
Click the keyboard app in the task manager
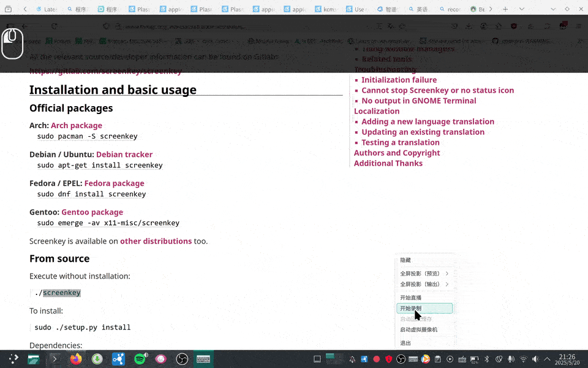203,359
